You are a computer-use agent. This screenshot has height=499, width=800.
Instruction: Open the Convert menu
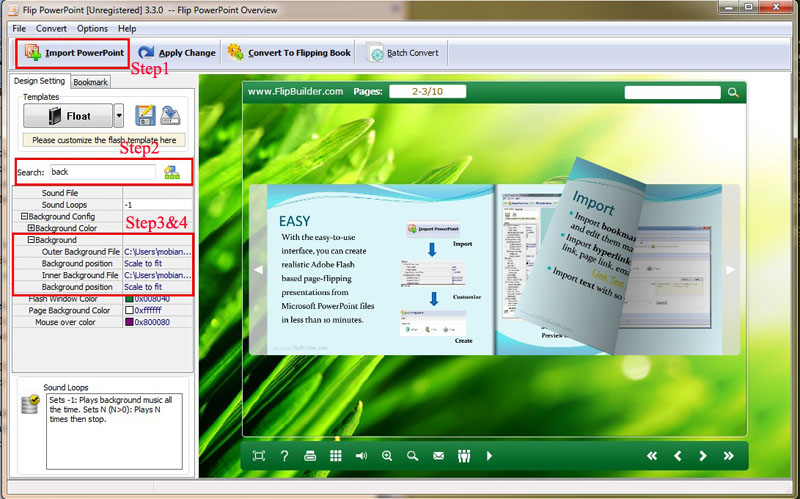51,29
